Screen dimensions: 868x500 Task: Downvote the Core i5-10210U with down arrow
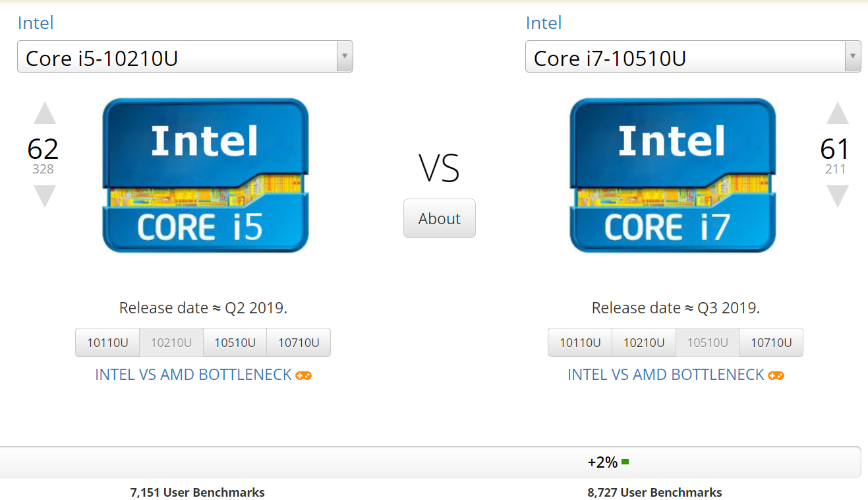[45, 197]
